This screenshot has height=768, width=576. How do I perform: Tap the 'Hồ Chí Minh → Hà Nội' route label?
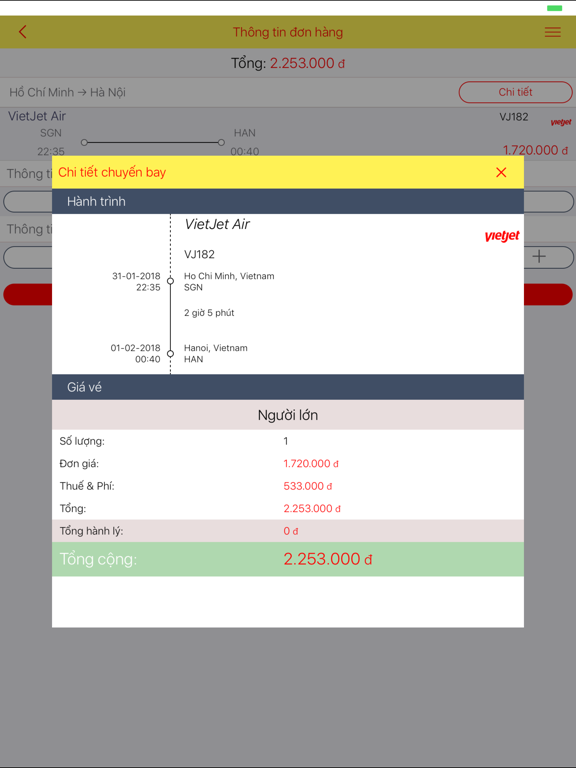68,92
